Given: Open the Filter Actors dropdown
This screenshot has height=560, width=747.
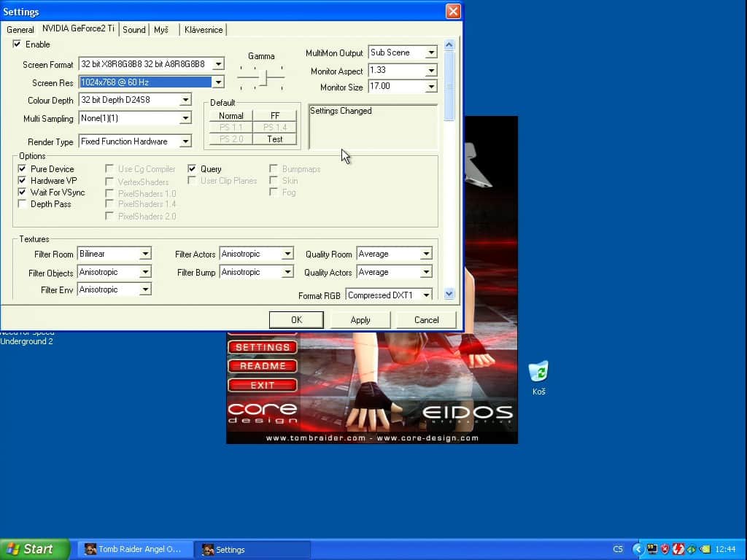Looking at the screenshot, I should pos(287,254).
